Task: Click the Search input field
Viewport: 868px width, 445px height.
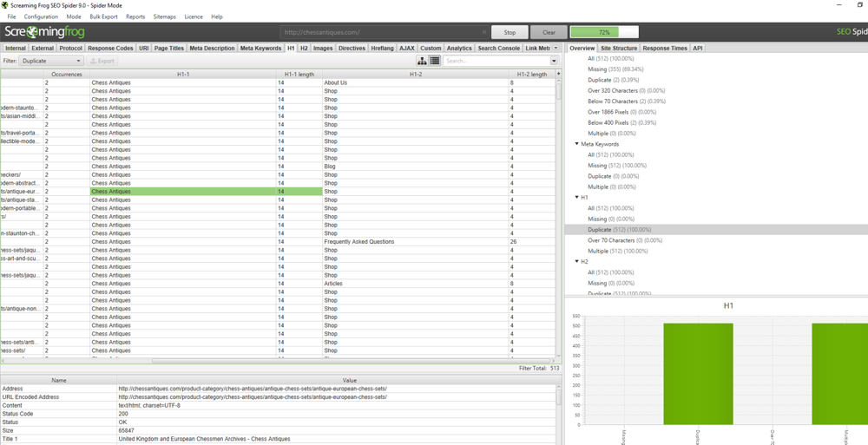Action: click(496, 61)
